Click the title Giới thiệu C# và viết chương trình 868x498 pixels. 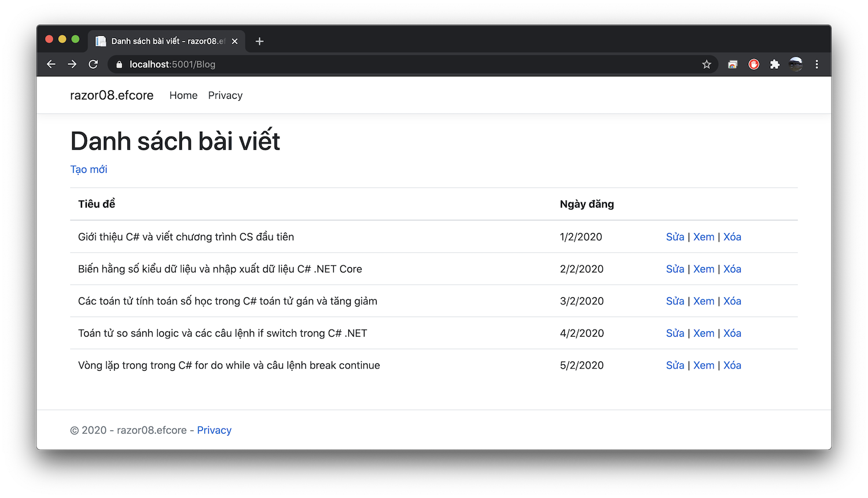(186, 237)
